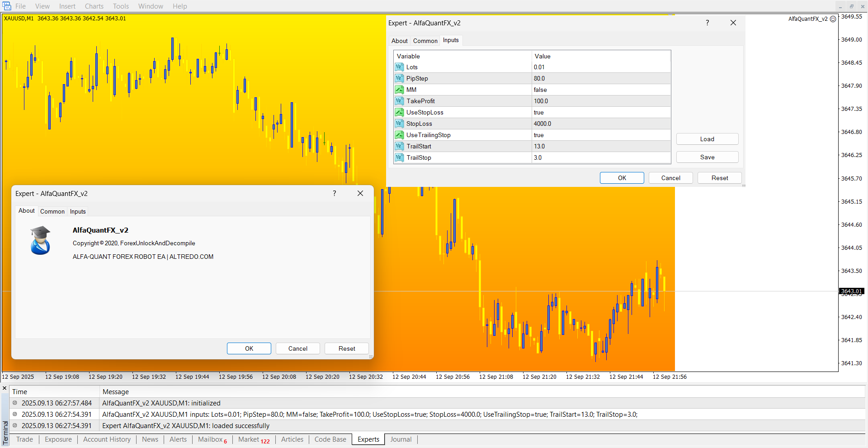Click the help question mark in Inputs dialog
The height and width of the screenshot is (448, 868).
click(707, 23)
